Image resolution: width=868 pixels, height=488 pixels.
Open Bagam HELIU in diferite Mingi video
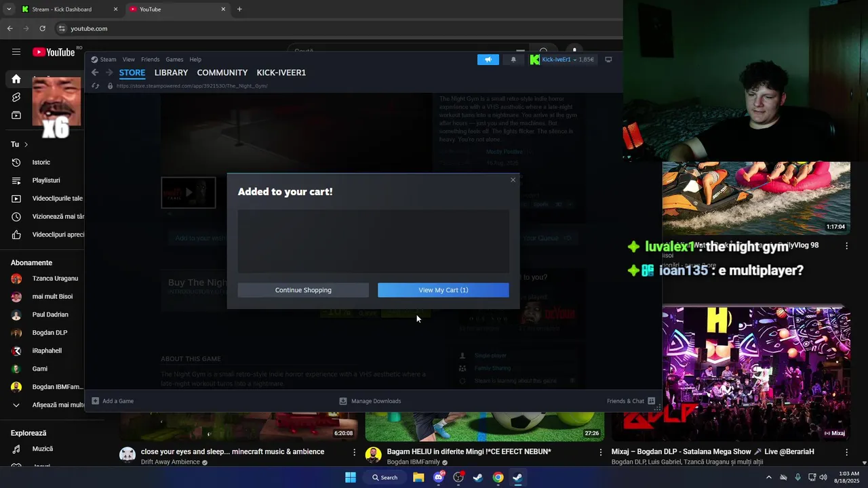click(468, 452)
